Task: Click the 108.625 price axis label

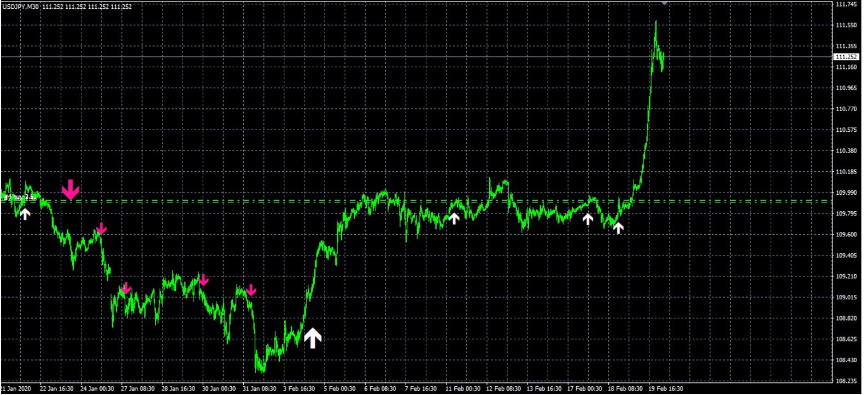Action: 847,339
